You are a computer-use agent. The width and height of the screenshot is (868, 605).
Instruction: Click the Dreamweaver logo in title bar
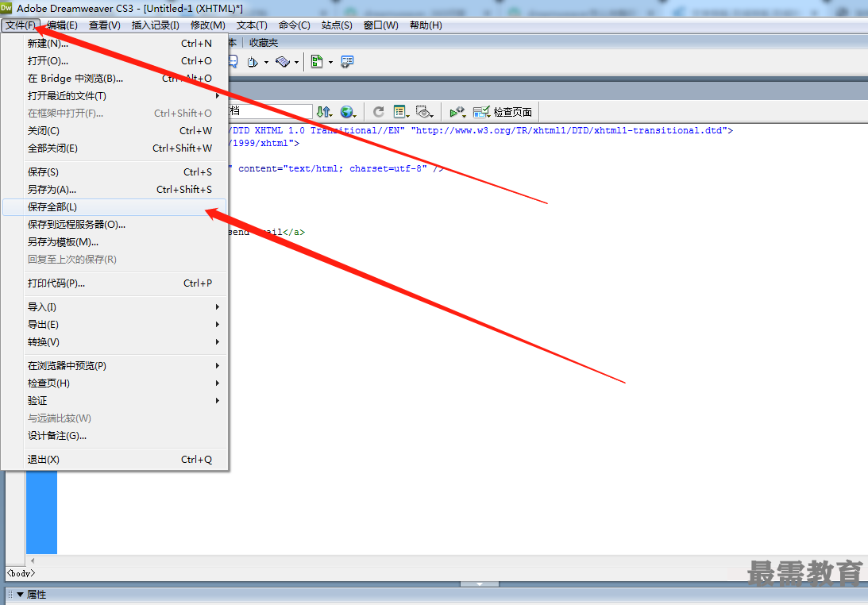6,8
